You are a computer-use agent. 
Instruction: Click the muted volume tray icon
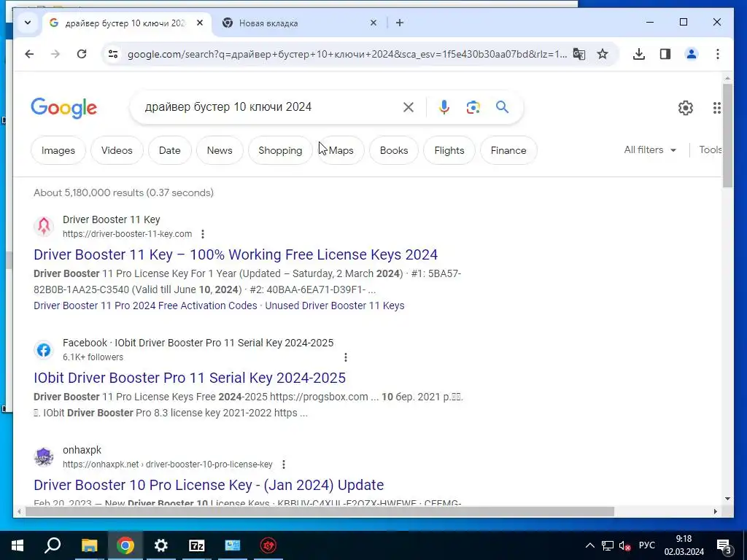coord(625,545)
